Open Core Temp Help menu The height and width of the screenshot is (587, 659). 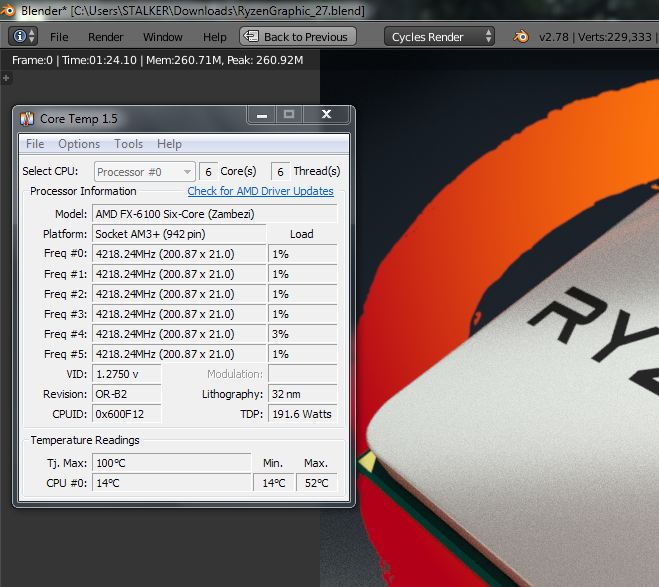[169, 144]
